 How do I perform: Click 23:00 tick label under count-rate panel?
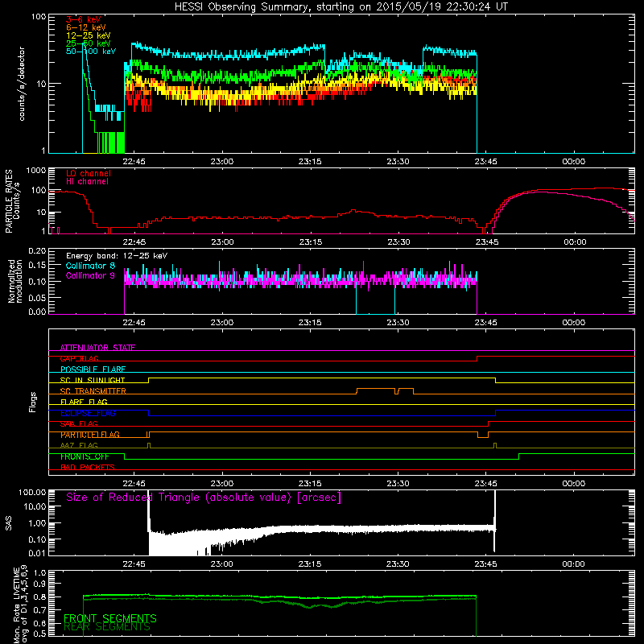coord(222,162)
